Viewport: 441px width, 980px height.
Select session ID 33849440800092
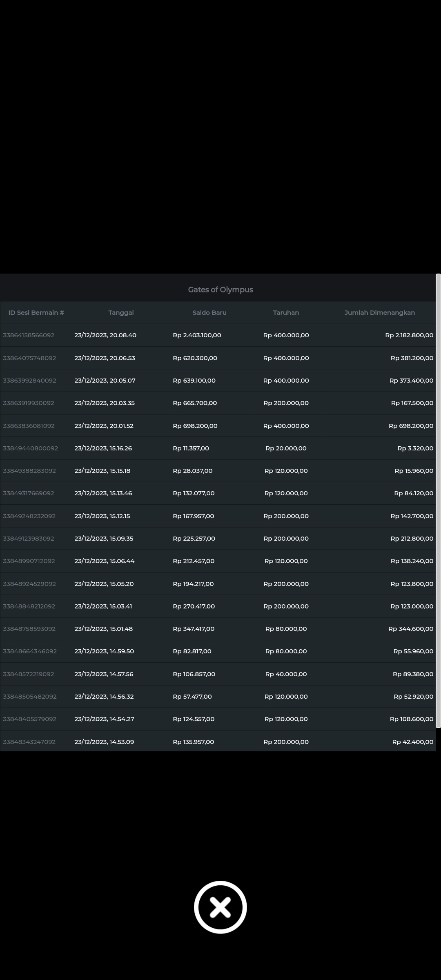(x=30, y=448)
